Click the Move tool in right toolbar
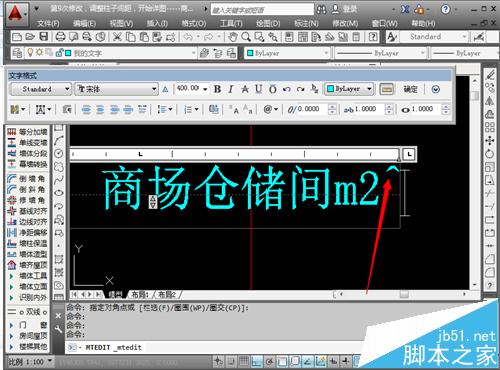The image size is (500, 370). [x=489, y=141]
